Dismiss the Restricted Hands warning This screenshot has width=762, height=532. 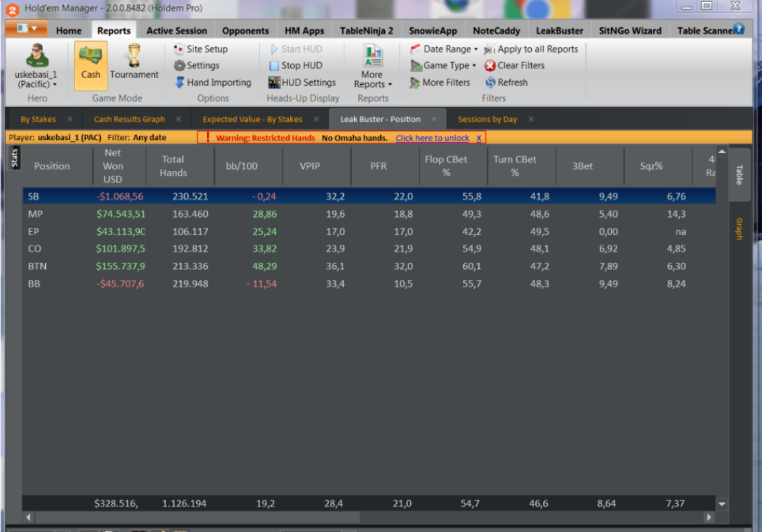479,138
